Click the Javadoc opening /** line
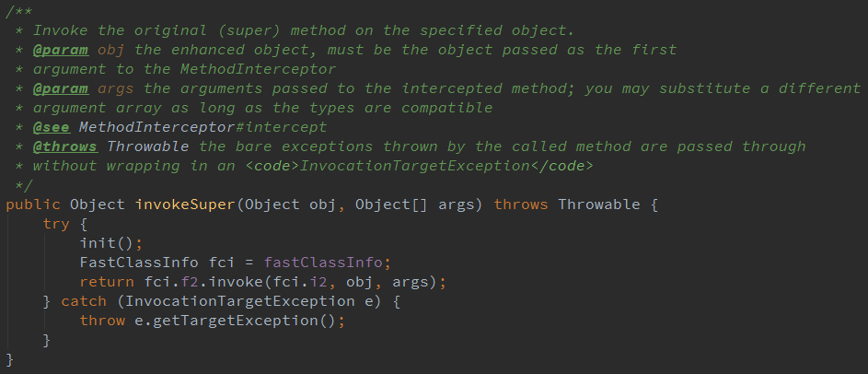Viewport: 868px width, 374px height. [19, 11]
